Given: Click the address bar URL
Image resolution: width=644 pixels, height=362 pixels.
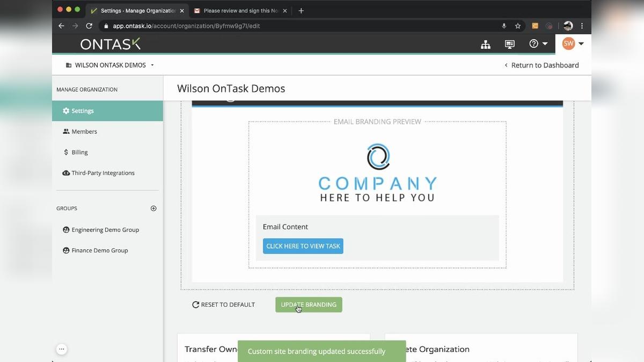Looking at the screenshot, I should 186,26.
